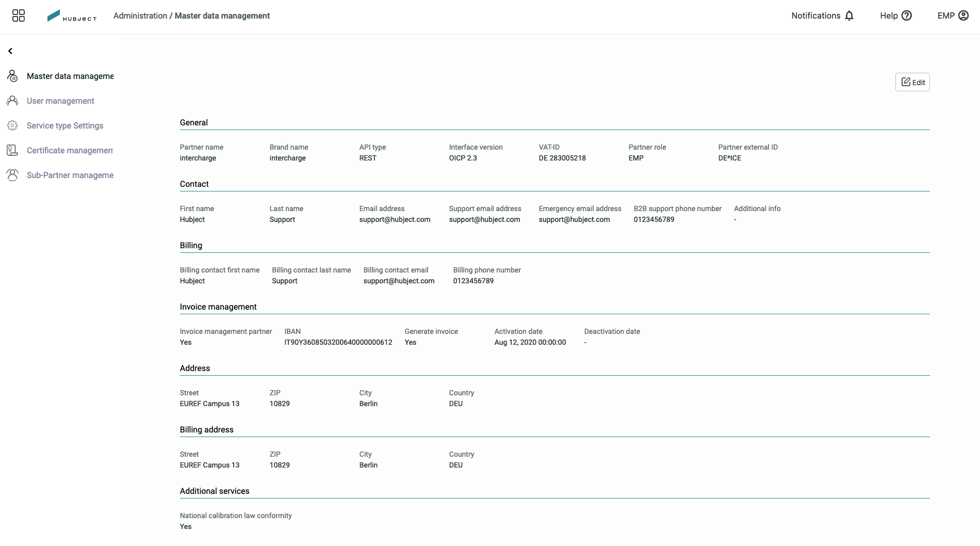
Task: Click the Certificate management icon
Action: tap(12, 150)
